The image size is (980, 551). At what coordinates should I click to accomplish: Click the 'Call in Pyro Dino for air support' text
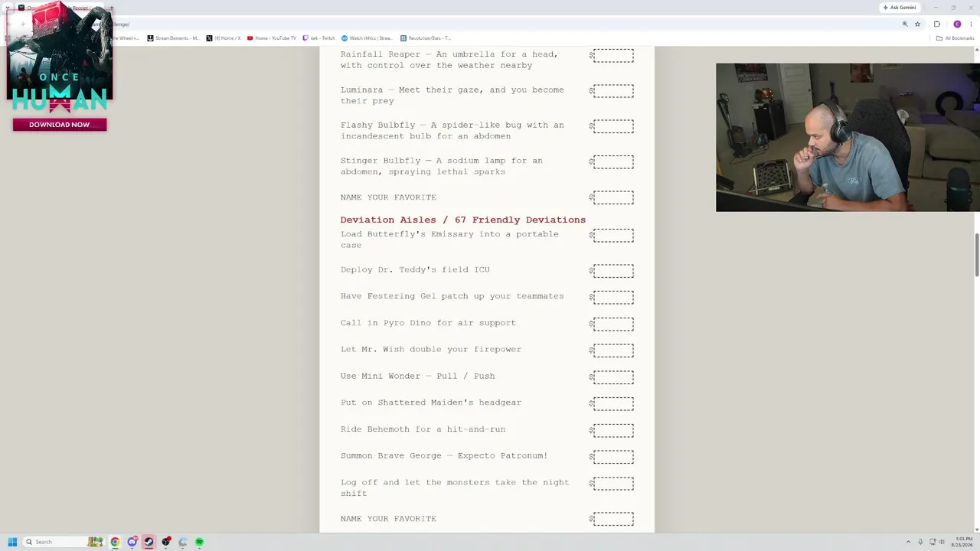pyautogui.click(x=428, y=323)
